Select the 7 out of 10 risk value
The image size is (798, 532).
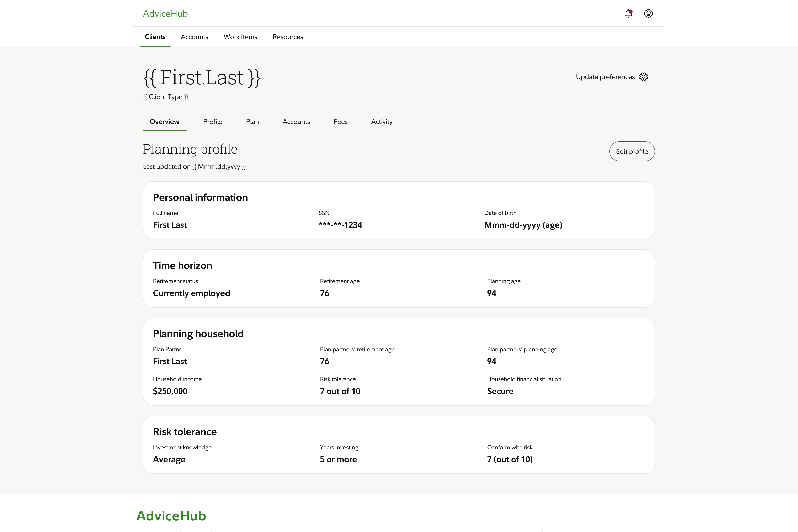pos(340,391)
